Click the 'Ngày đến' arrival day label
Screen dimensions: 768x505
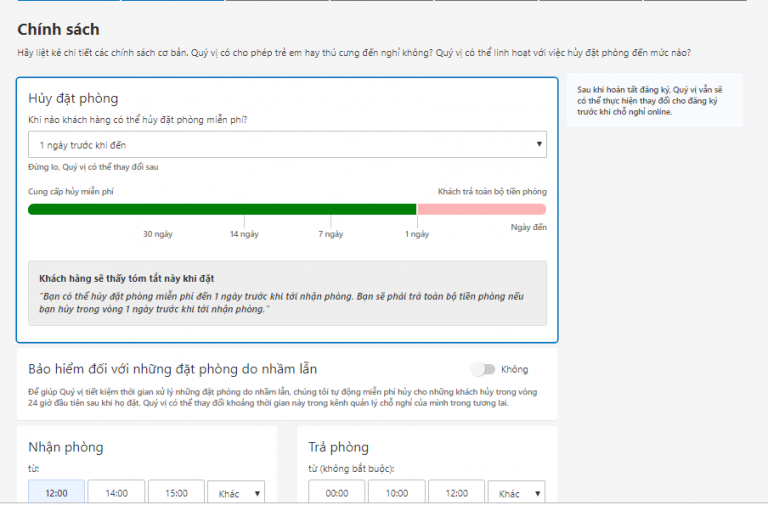528,228
